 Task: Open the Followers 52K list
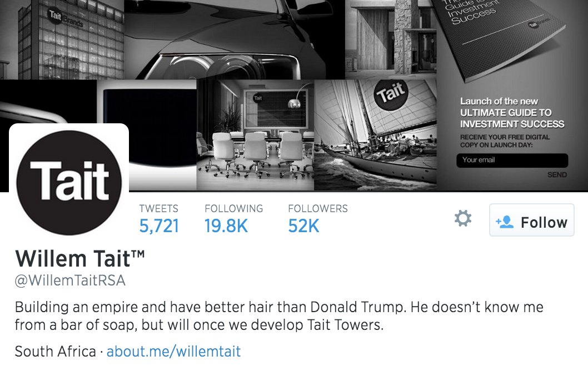(x=318, y=219)
